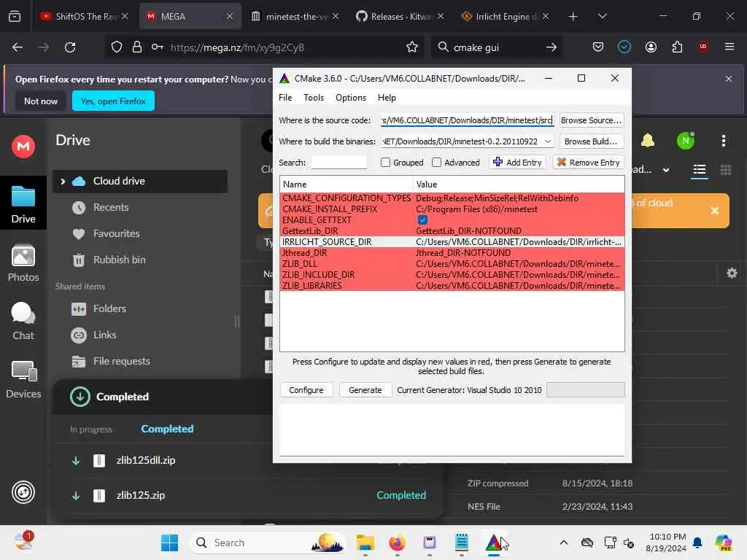Open Rubbish bin in MEGA
The width and height of the screenshot is (747, 560).
click(x=119, y=260)
